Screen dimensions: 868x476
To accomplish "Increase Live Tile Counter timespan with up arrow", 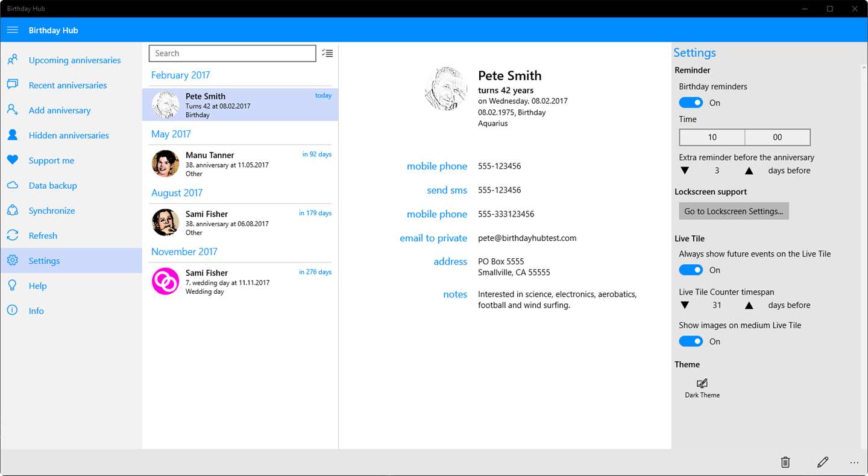I will (x=749, y=305).
